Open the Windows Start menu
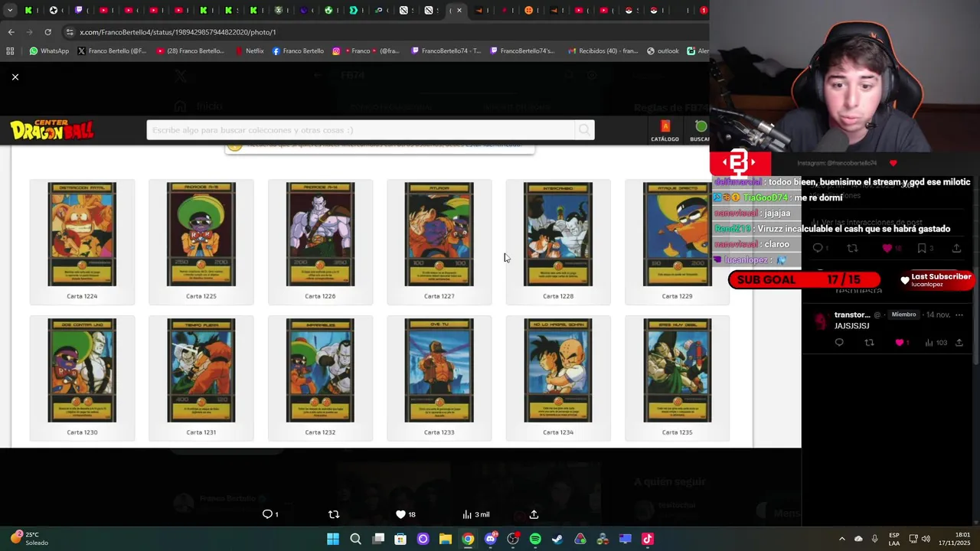The image size is (980, 551). point(333,539)
